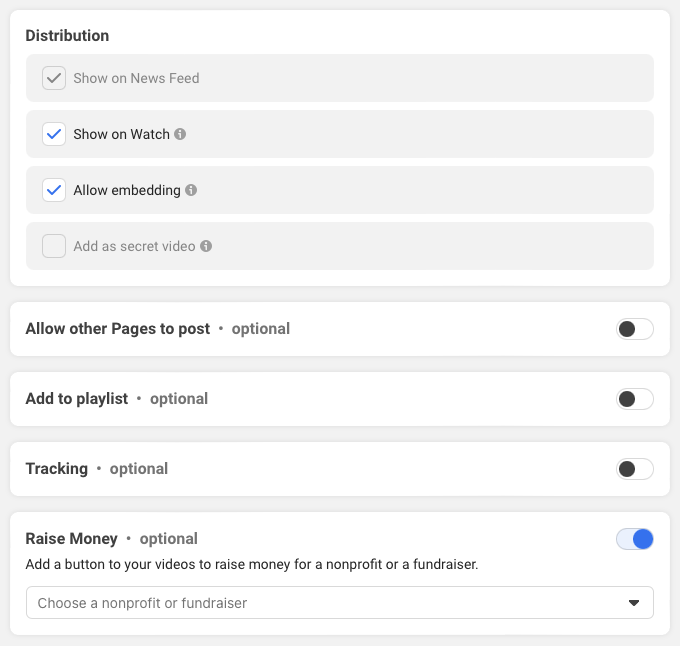Viewport: 680px width, 646px height.
Task: Click info icon next to Allow embedding
Action: click(191, 190)
